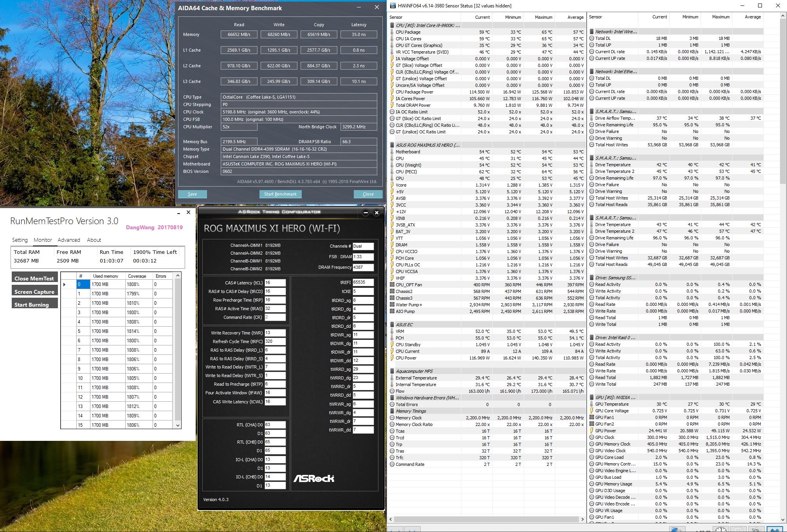Click the AIO Pump fan icon
Screen dimensions: 787x532
[392, 311]
